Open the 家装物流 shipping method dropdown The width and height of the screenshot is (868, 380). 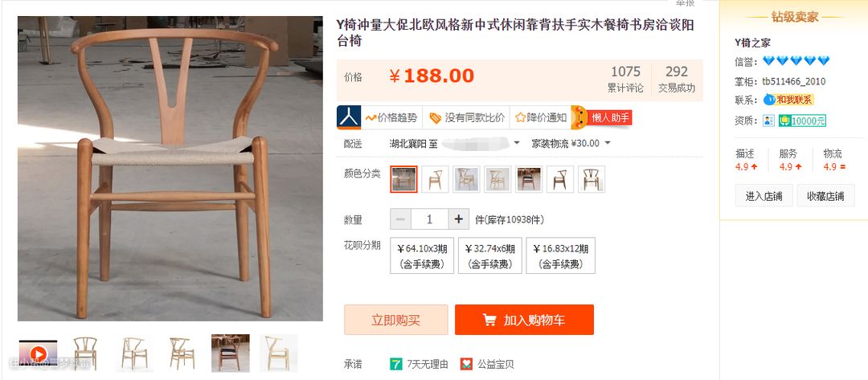coord(608,143)
